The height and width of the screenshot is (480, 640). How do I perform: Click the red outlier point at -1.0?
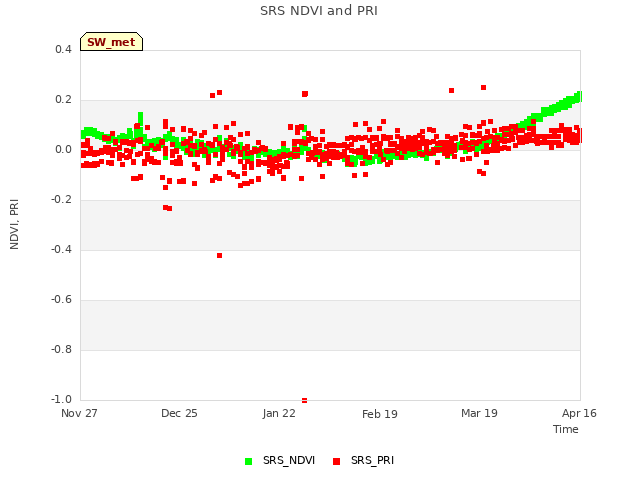click(x=304, y=400)
